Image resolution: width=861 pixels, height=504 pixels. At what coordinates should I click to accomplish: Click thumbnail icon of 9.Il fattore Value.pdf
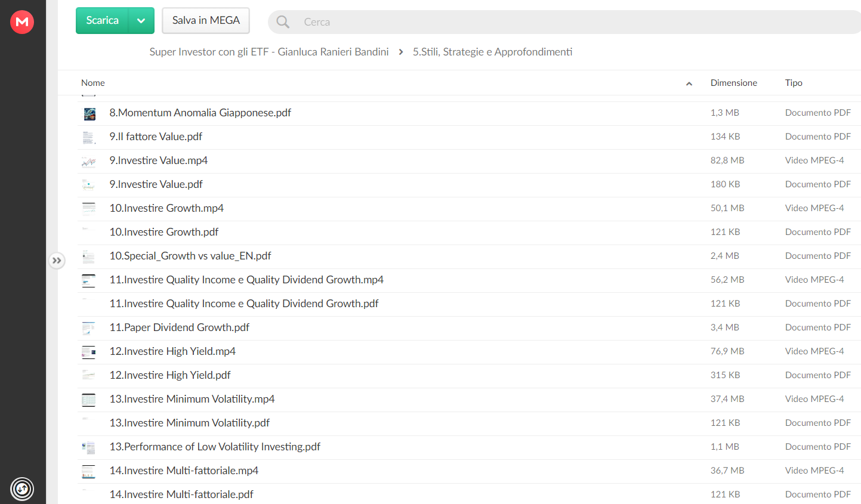click(x=89, y=137)
